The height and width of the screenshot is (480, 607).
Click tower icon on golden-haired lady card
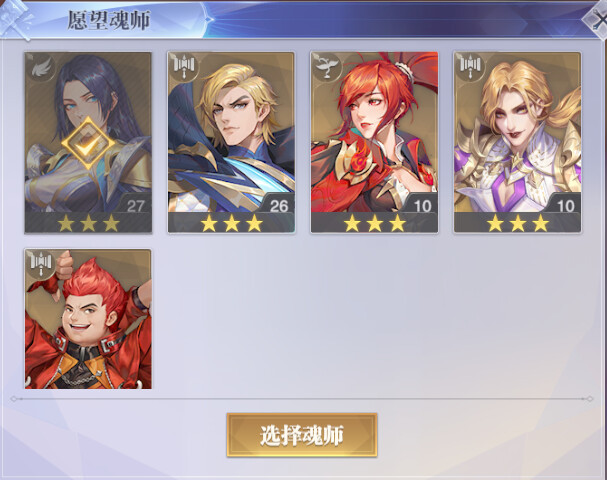(x=470, y=66)
